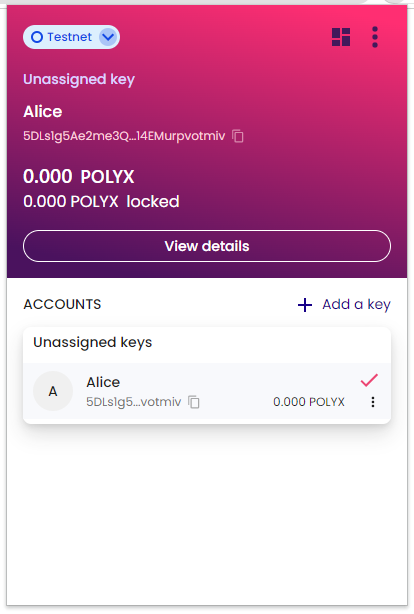Open the dashboard grid icon
This screenshot has height=614, width=414.
coord(341,37)
